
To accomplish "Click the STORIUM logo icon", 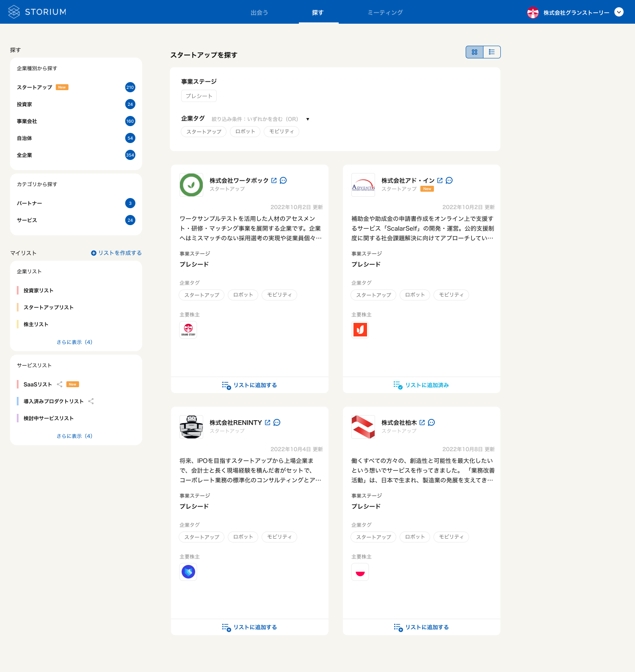I will [14, 12].
